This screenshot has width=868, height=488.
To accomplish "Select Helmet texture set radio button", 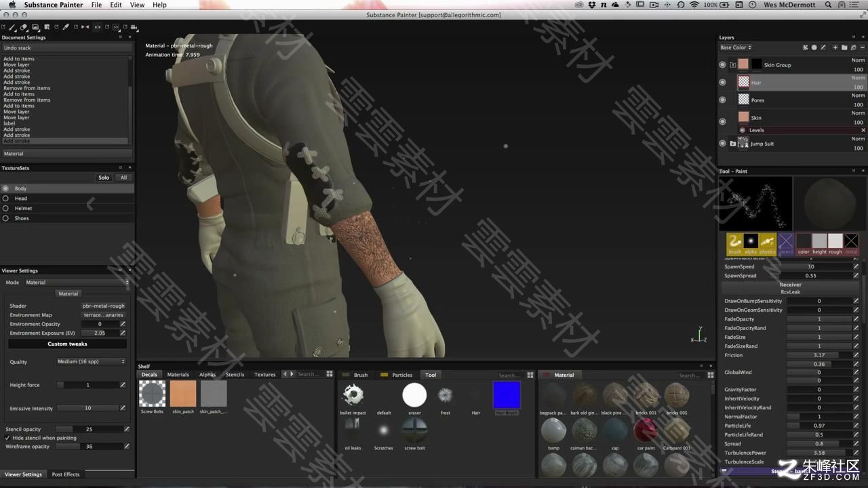I will click(5, 208).
